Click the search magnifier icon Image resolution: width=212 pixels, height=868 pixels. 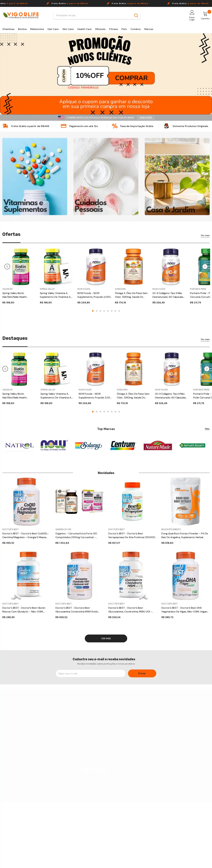136,16
